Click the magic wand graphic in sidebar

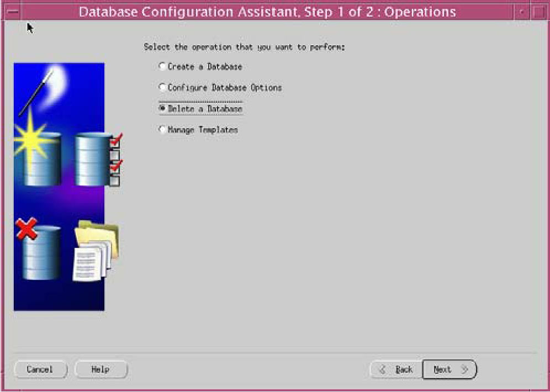[x=36, y=93]
